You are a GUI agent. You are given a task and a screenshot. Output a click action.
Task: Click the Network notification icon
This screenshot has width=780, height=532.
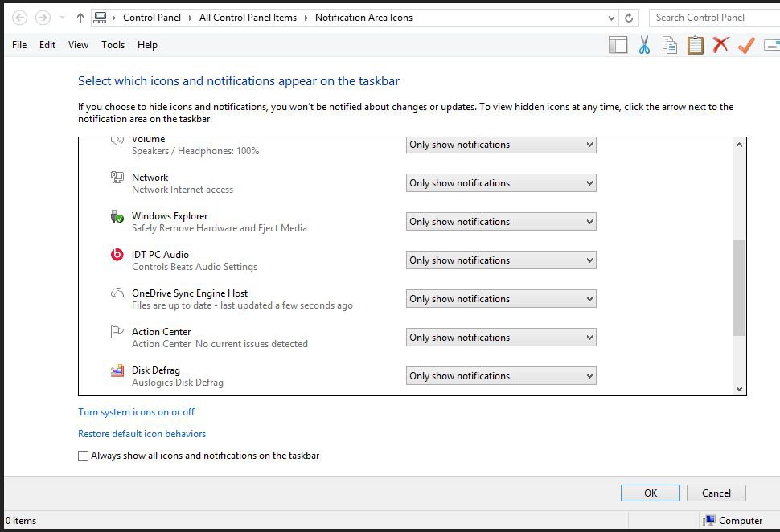click(x=117, y=178)
